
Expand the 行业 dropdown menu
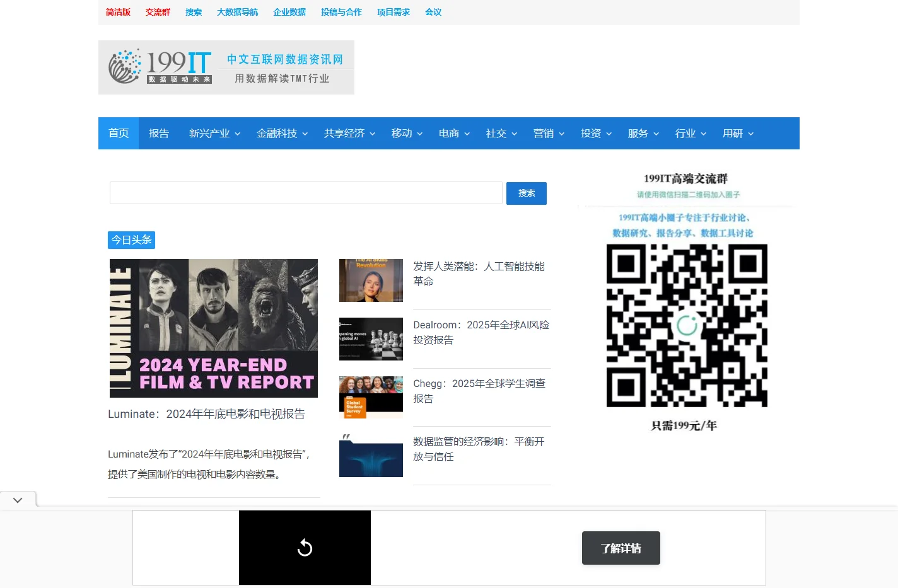691,133
